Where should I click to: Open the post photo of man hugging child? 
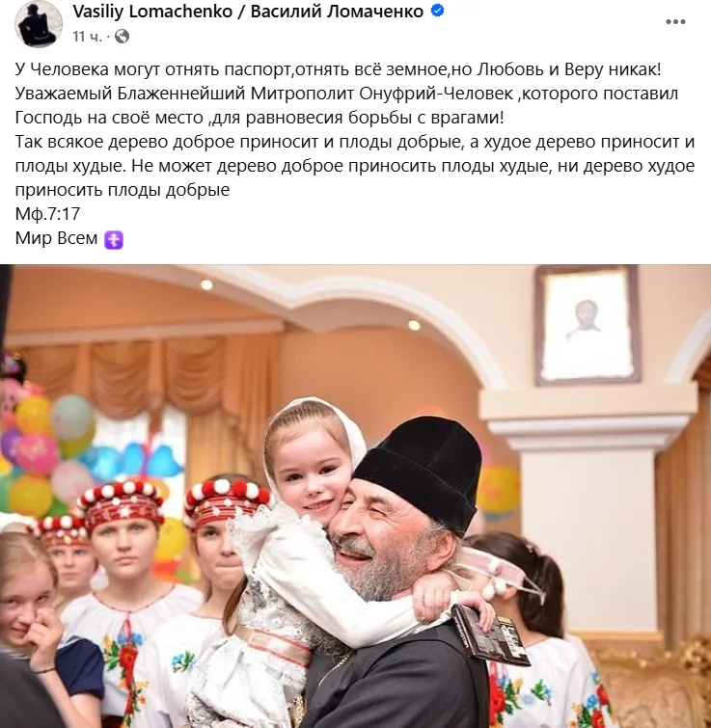(x=355, y=497)
